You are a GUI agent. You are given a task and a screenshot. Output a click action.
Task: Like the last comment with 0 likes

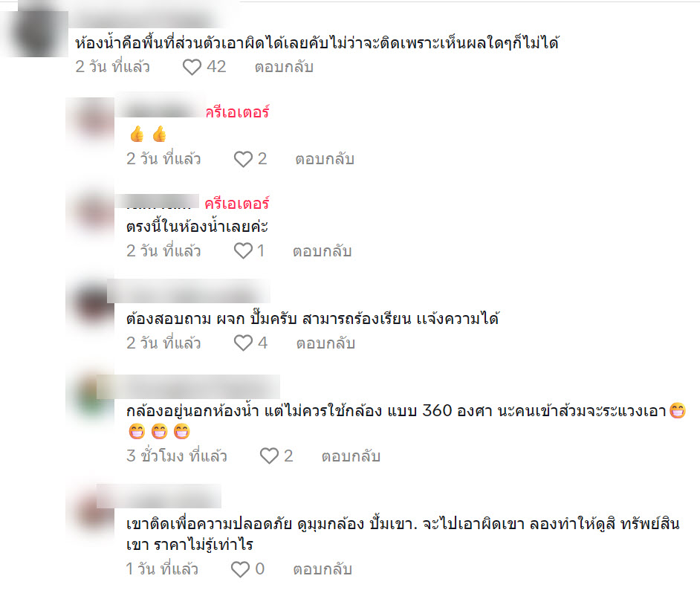coord(240,570)
